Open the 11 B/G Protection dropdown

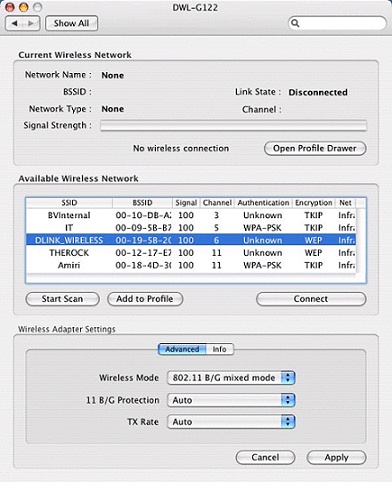coord(231,400)
